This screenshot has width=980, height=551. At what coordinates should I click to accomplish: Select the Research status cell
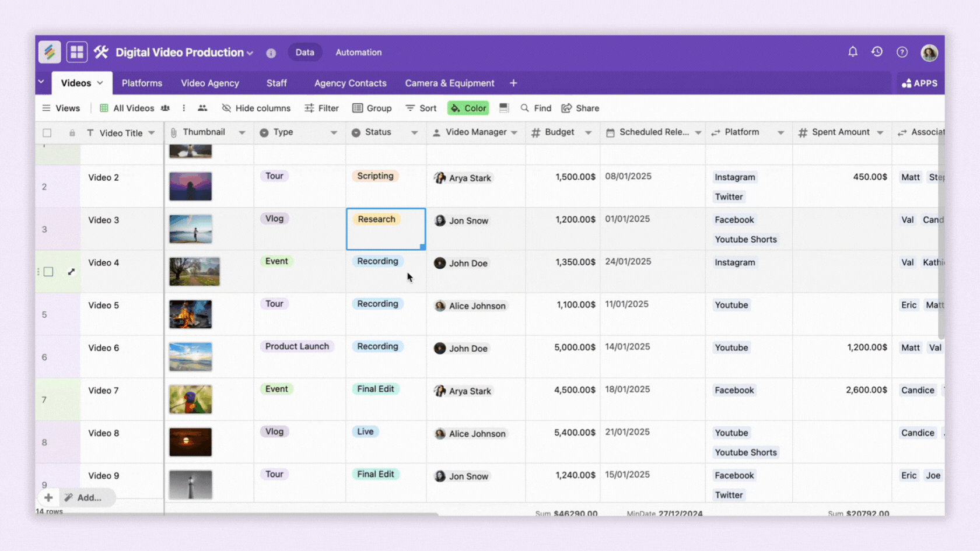pos(386,229)
